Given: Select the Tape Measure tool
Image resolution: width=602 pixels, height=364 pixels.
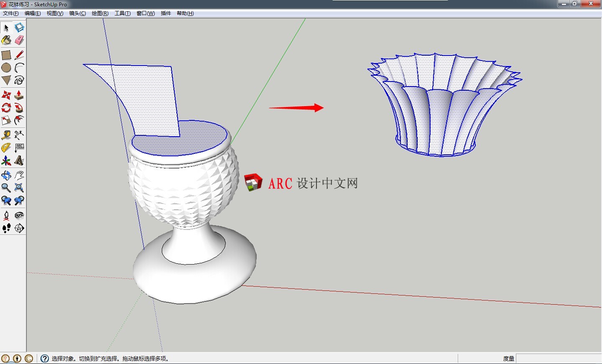Looking at the screenshot, I should [6, 135].
